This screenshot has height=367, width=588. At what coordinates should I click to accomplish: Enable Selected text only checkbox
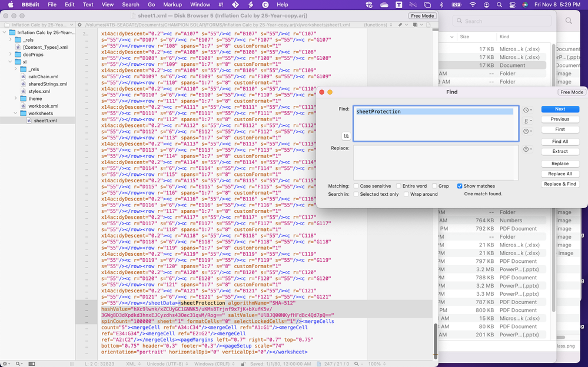(356, 194)
